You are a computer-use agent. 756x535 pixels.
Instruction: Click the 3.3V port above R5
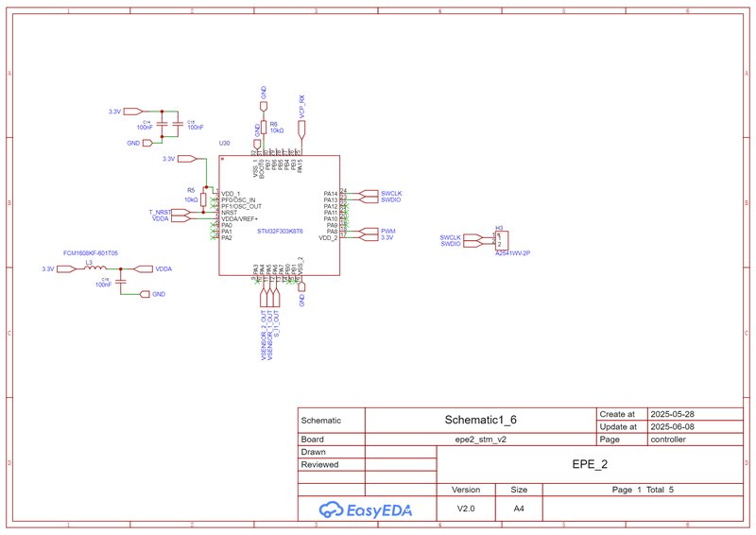(x=187, y=158)
